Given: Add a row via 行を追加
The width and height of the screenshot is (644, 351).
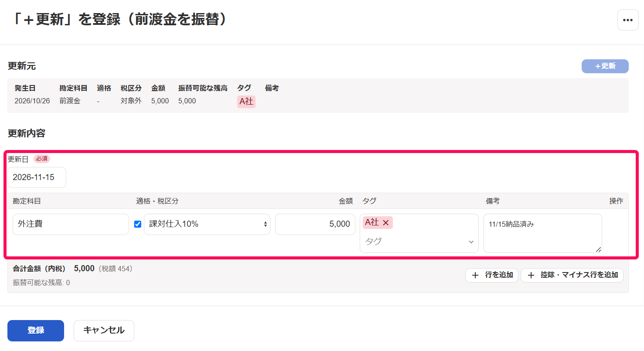Looking at the screenshot, I should (492, 276).
